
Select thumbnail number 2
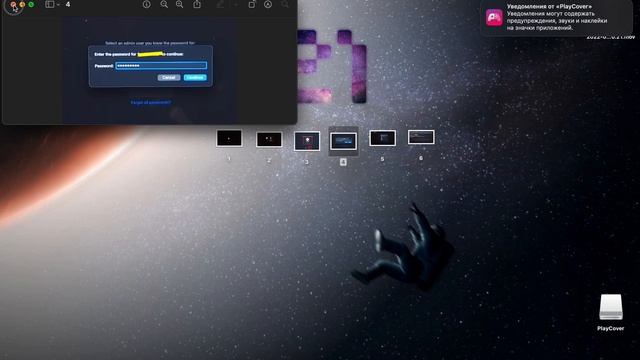[269, 140]
